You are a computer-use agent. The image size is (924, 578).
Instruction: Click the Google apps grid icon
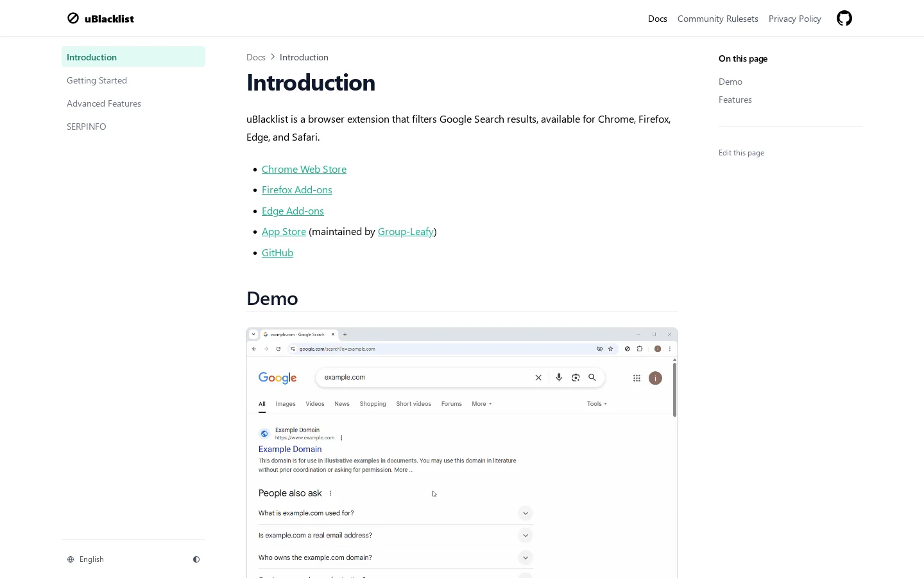coord(637,378)
